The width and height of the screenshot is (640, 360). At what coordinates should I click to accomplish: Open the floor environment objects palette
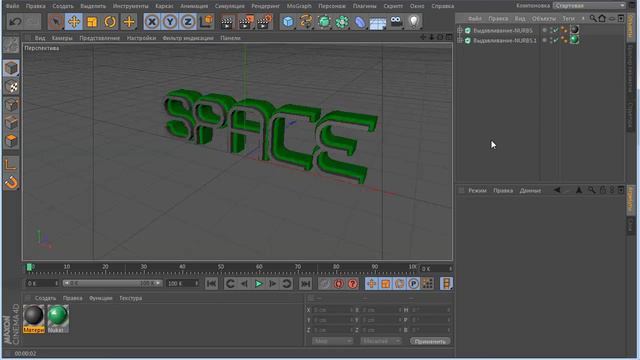378,22
